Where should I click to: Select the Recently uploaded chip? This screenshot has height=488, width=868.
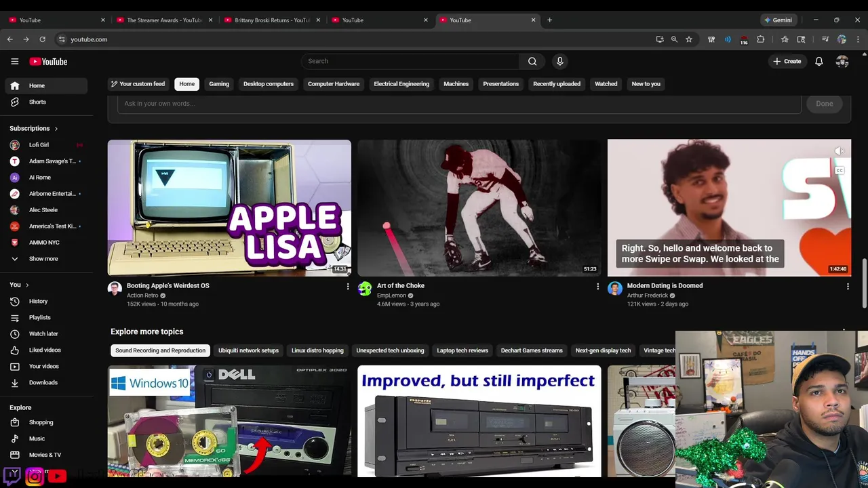(x=557, y=84)
